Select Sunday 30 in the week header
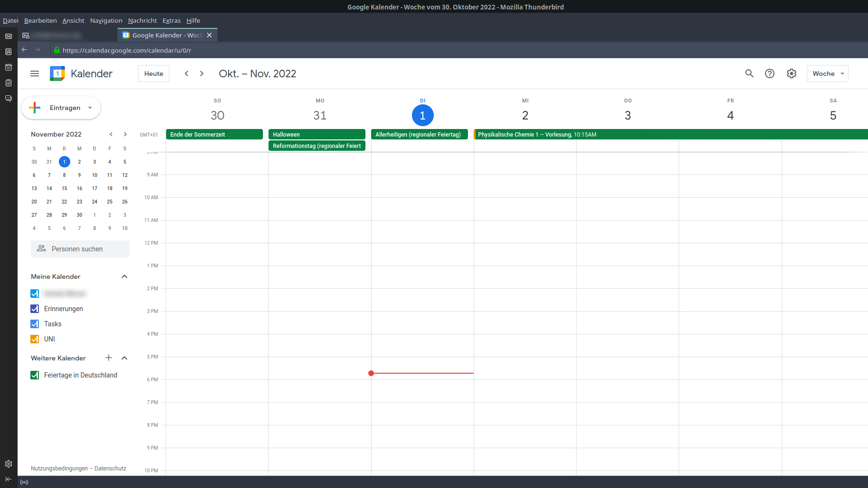This screenshot has width=868, height=488. [217, 115]
